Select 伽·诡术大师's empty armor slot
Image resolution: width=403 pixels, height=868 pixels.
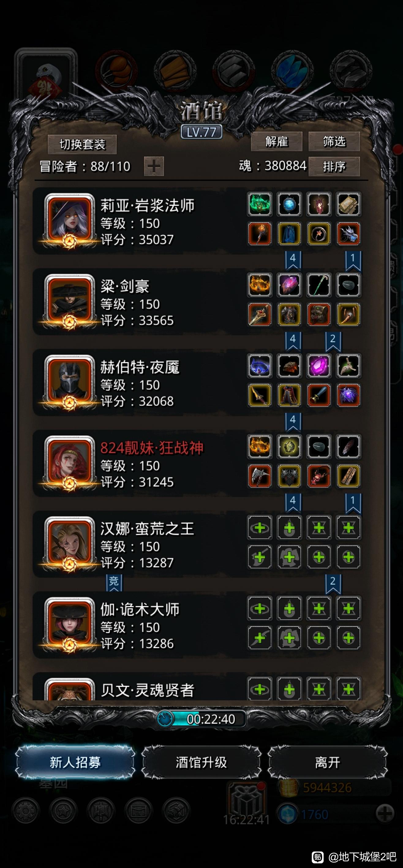pos(289,638)
